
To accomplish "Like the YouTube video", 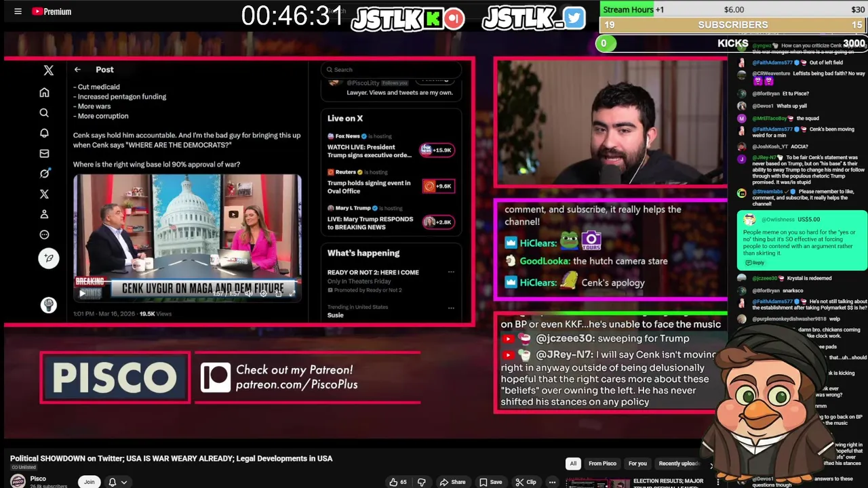I will point(398,482).
